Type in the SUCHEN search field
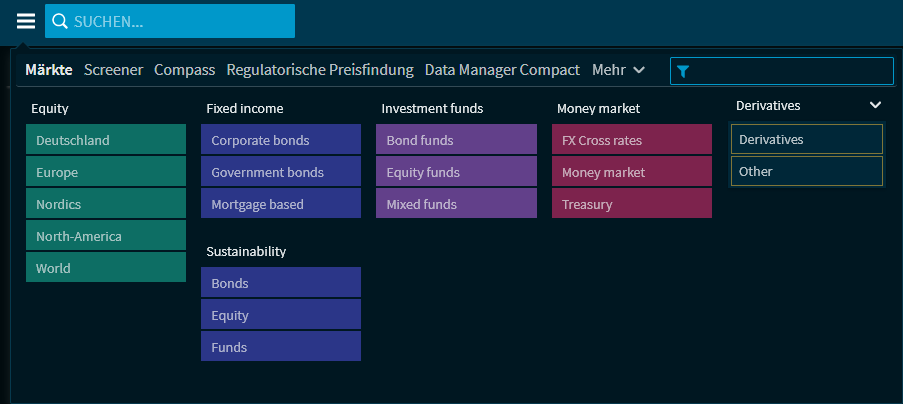This screenshot has width=903, height=404. tap(180, 21)
